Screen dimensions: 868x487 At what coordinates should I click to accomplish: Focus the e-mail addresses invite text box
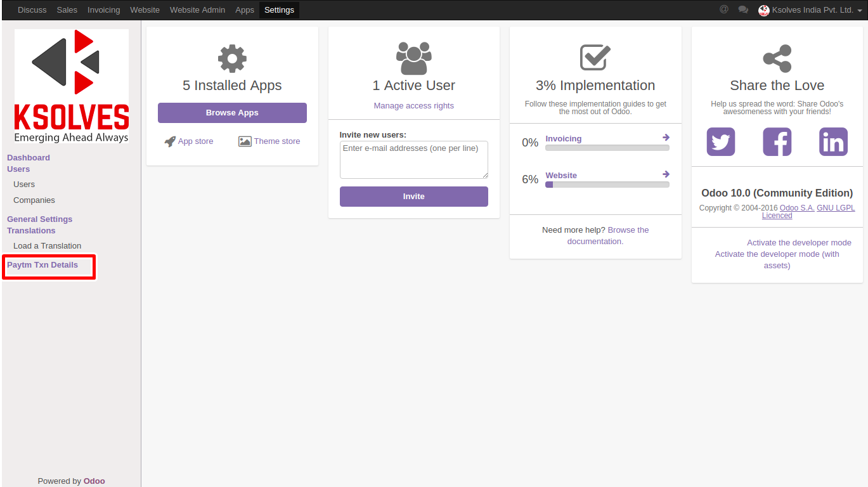pos(413,160)
